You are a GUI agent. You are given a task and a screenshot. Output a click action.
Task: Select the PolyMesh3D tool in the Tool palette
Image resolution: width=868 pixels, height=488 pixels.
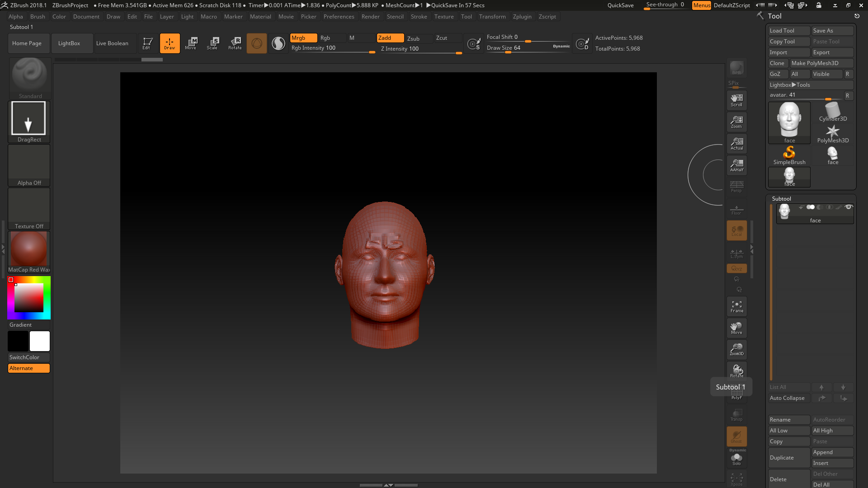(833, 132)
